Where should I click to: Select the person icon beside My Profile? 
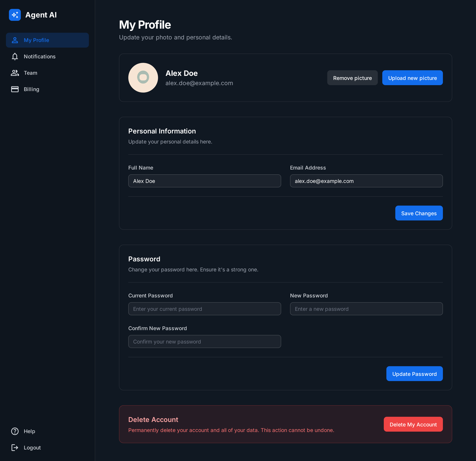15,40
